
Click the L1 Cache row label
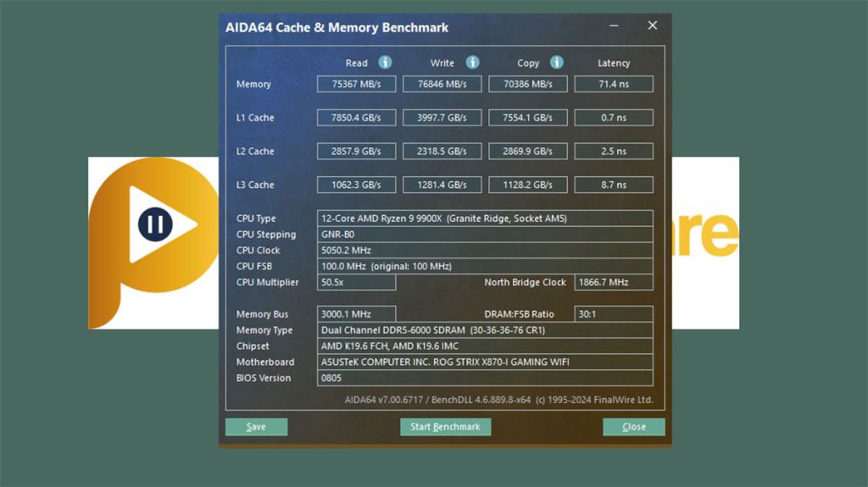(255, 118)
